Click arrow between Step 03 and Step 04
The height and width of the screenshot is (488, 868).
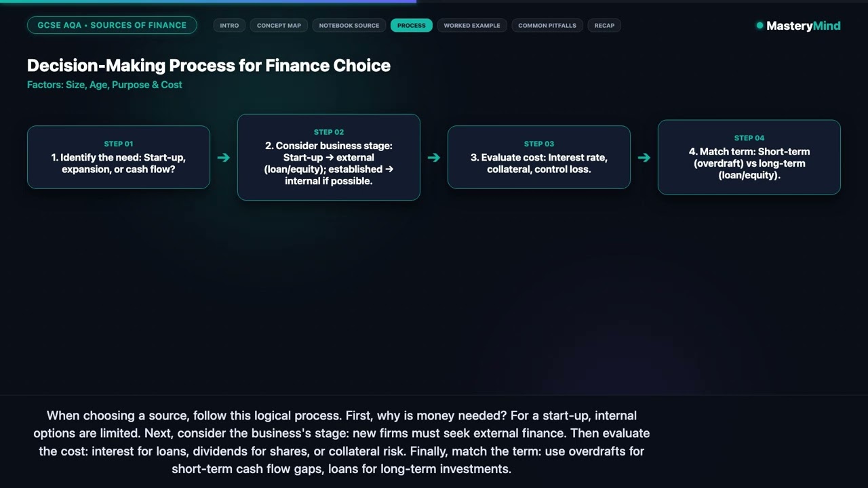tap(644, 157)
